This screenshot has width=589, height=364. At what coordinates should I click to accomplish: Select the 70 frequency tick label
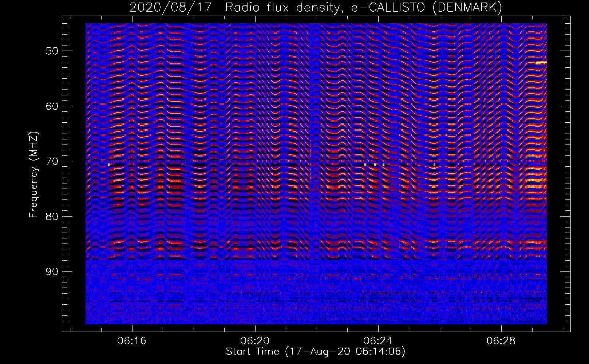tap(52, 161)
